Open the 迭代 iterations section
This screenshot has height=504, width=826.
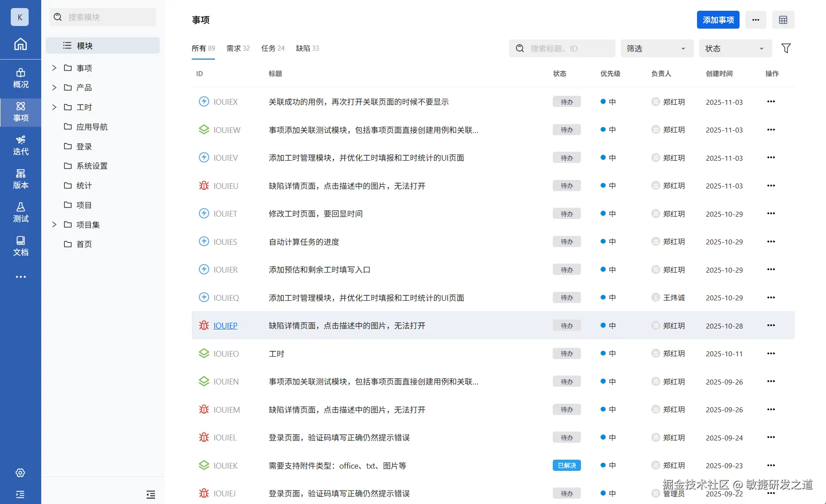(21, 145)
